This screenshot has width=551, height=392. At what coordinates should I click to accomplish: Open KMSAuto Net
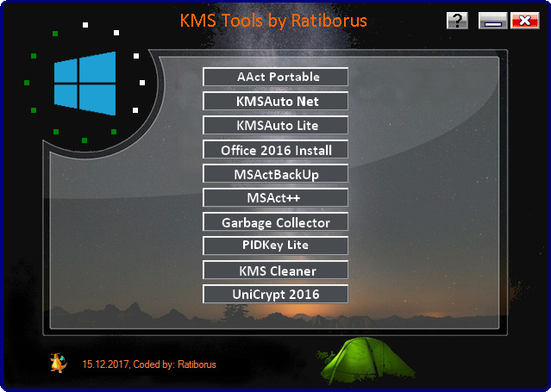tap(276, 101)
